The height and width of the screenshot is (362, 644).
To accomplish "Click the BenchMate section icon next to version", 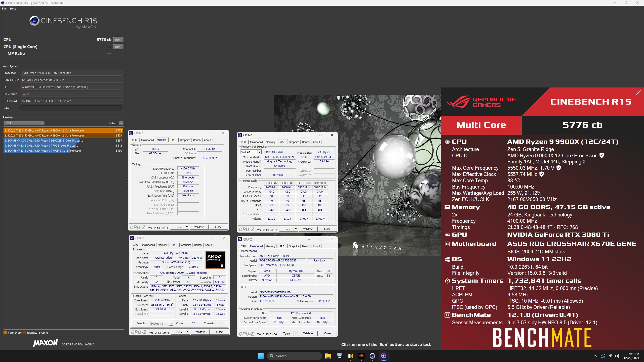I will (448, 315).
